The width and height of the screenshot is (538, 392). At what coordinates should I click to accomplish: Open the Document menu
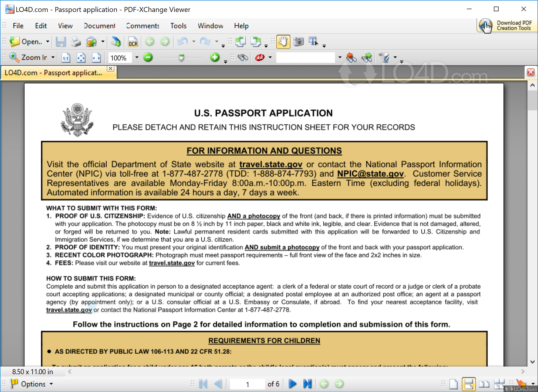99,26
